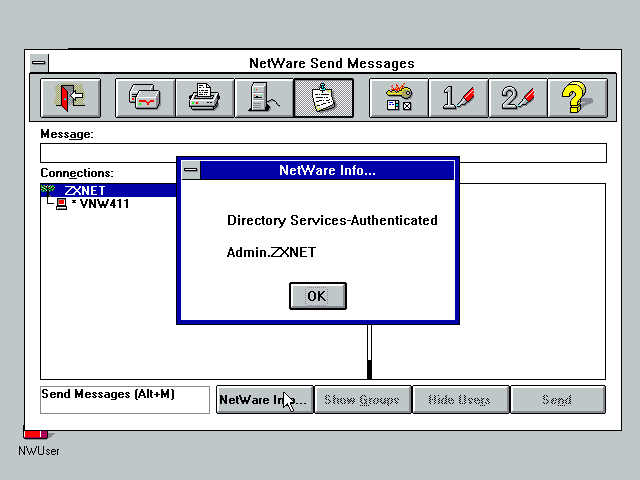The height and width of the screenshot is (480, 640).
Task: Click OK in NetWare Info dialog
Action: click(x=318, y=296)
